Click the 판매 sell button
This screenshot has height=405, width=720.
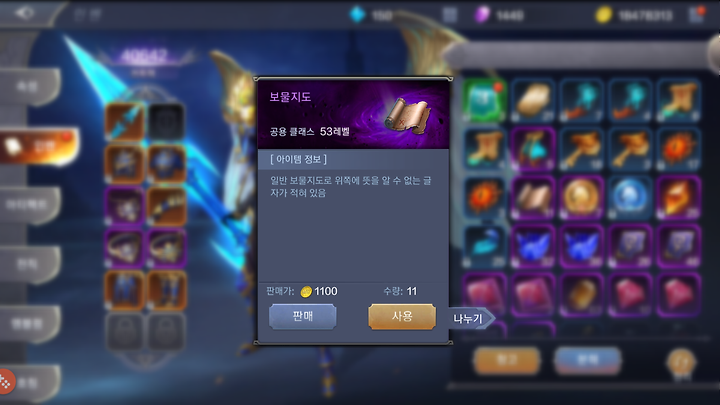click(x=303, y=316)
